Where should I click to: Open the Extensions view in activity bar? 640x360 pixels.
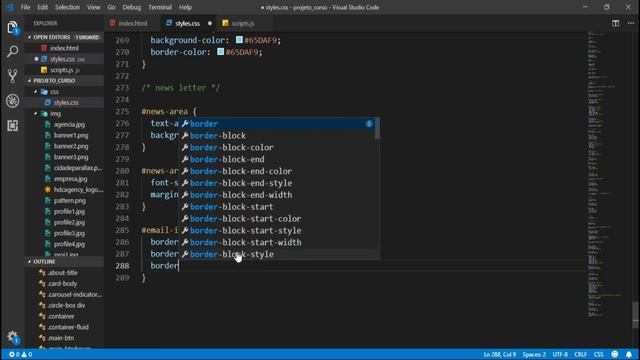coord(12,125)
